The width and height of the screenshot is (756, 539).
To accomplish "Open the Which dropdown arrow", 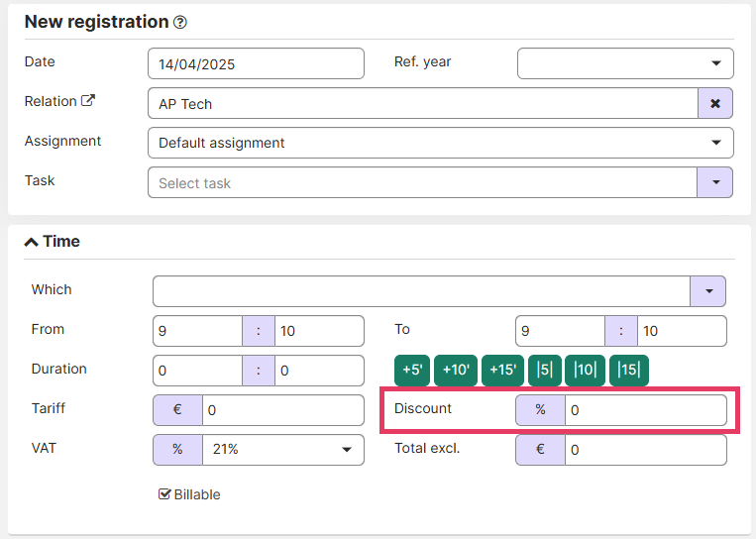I will coord(707,291).
